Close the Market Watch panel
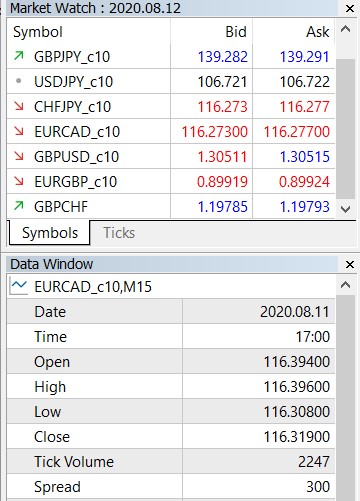Screen dimensions: 360x501 coord(350,8)
